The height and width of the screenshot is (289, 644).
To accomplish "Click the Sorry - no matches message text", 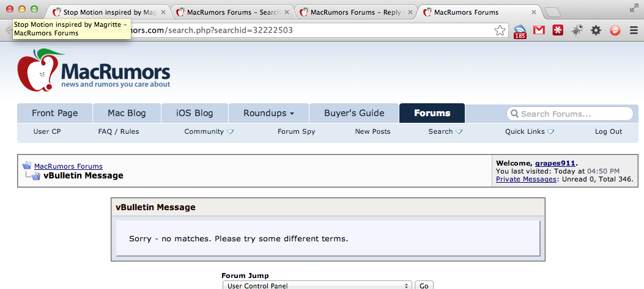I will [x=239, y=238].
